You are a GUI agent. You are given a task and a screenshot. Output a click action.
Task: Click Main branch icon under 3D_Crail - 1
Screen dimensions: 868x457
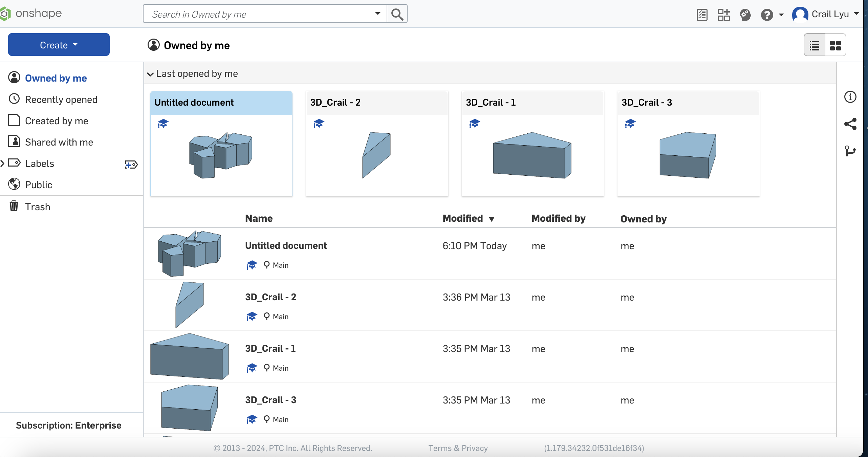pyautogui.click(x=267, y=368)
